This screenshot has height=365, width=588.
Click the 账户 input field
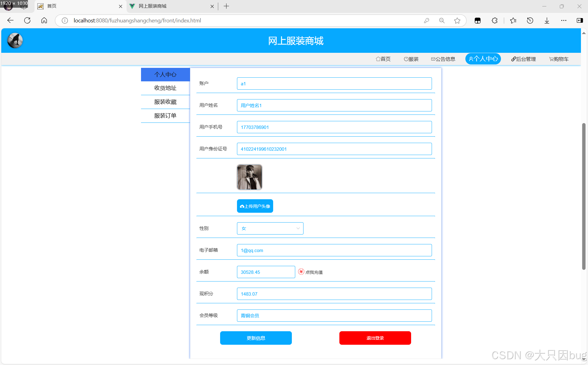[x=334, y=83]
